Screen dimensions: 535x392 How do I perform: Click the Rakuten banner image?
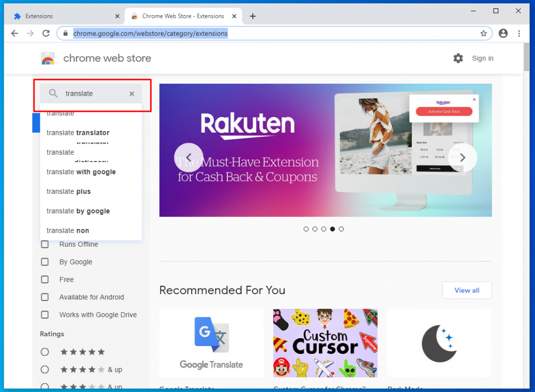click(x=325, y=150)
